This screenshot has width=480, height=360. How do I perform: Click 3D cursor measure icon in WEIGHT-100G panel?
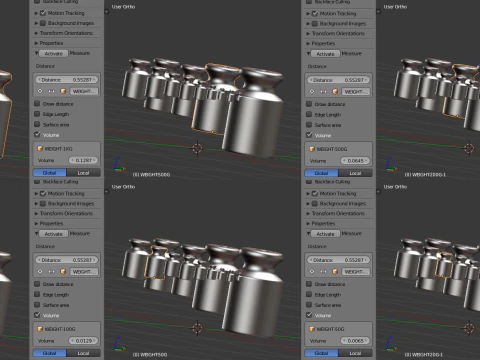coord(40,271)
